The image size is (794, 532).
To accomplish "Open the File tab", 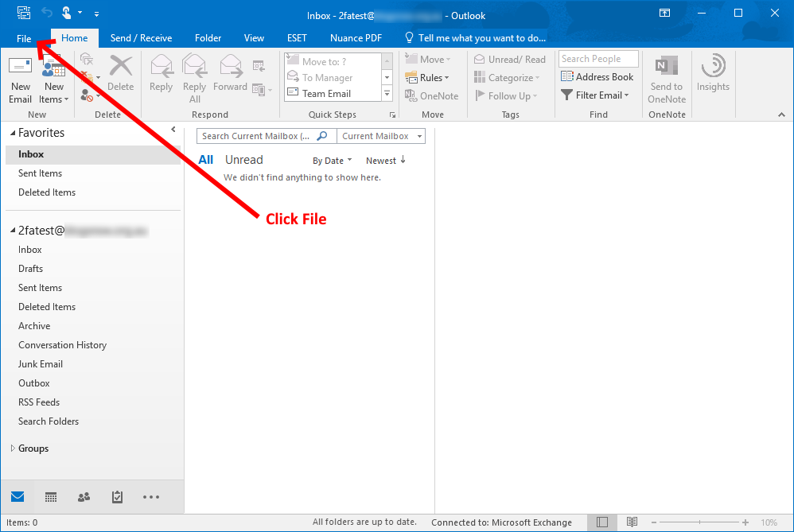I will 24,38.
